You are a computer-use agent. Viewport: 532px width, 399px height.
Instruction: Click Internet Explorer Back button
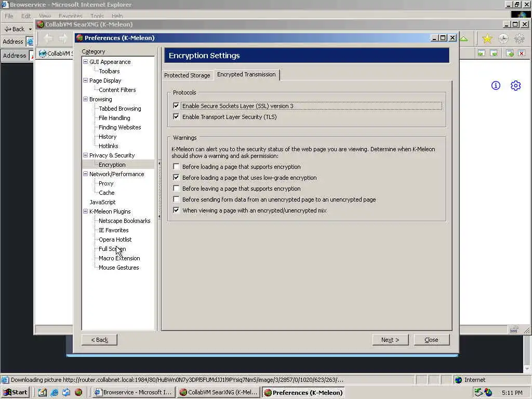coord(15,29)
